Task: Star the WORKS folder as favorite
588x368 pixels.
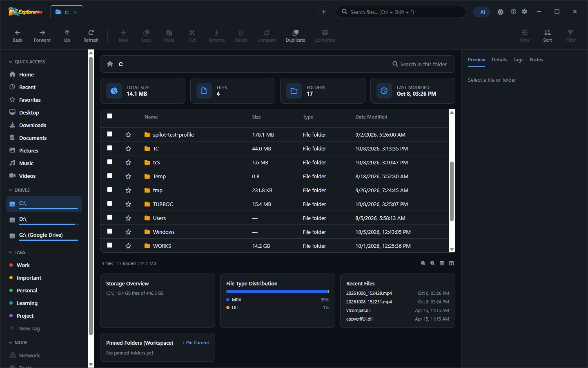Action: 128,246
